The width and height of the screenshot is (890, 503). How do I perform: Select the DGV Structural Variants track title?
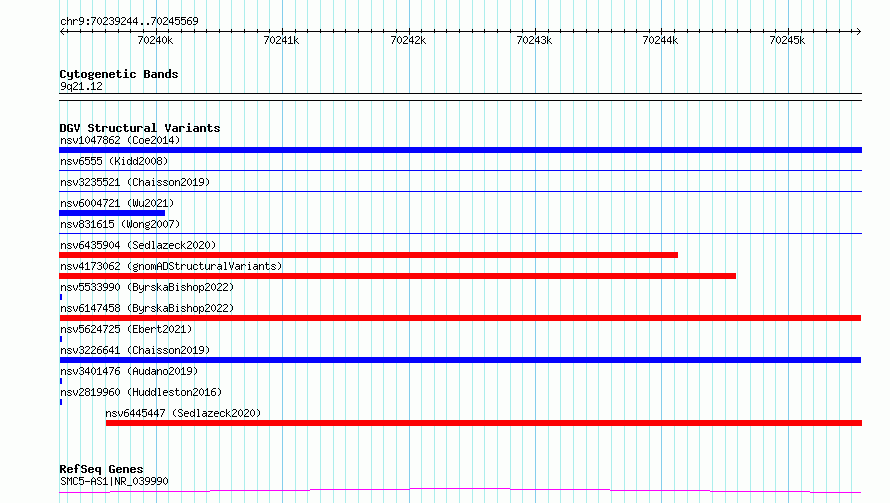tap(140, 128)
